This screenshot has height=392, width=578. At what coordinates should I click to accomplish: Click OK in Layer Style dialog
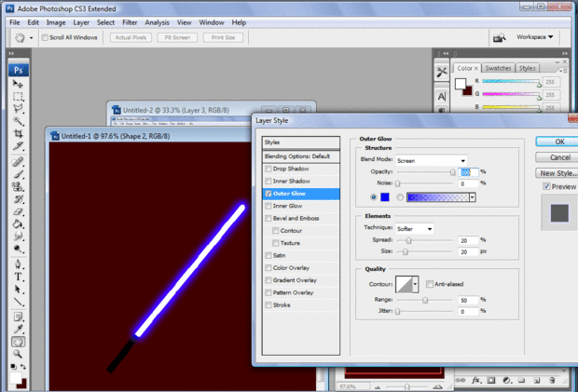557,142
